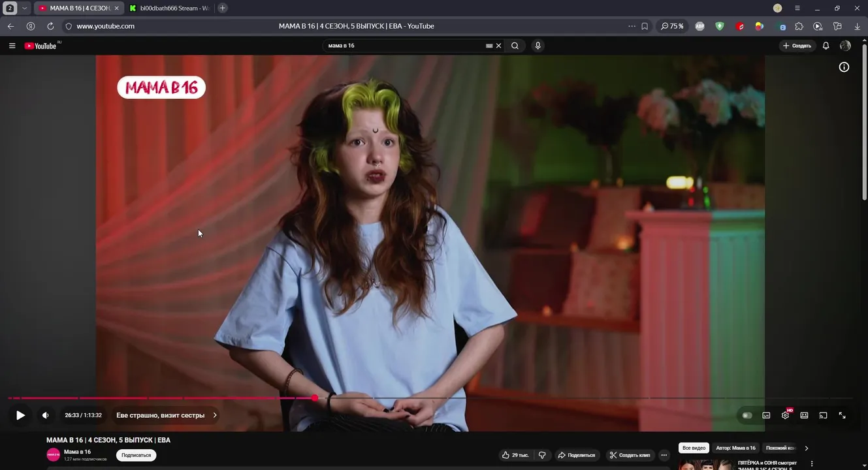The width and height of the screenshot is (868, 470).
Task: Select the Похожий контент chip
Action: (x=780, y=448)
